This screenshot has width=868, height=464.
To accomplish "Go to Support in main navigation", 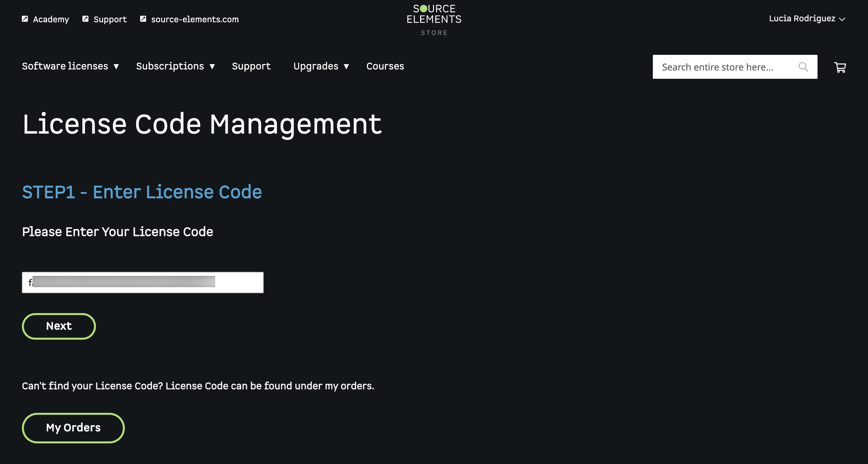I will coord(251,66).
